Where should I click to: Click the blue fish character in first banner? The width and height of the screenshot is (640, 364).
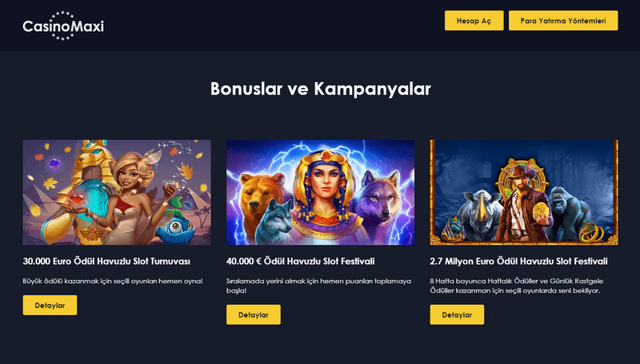(178, 222)
